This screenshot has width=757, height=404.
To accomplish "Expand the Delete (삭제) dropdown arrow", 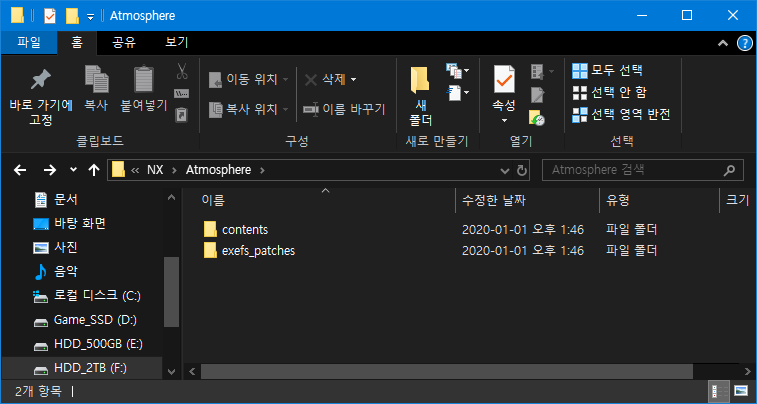I will point(353,80).
